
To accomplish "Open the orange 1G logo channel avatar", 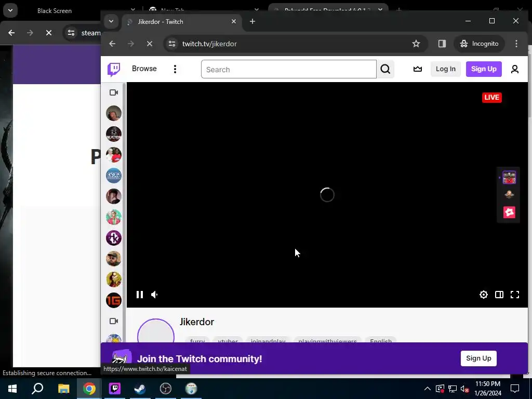I will (x=114, y=300).
